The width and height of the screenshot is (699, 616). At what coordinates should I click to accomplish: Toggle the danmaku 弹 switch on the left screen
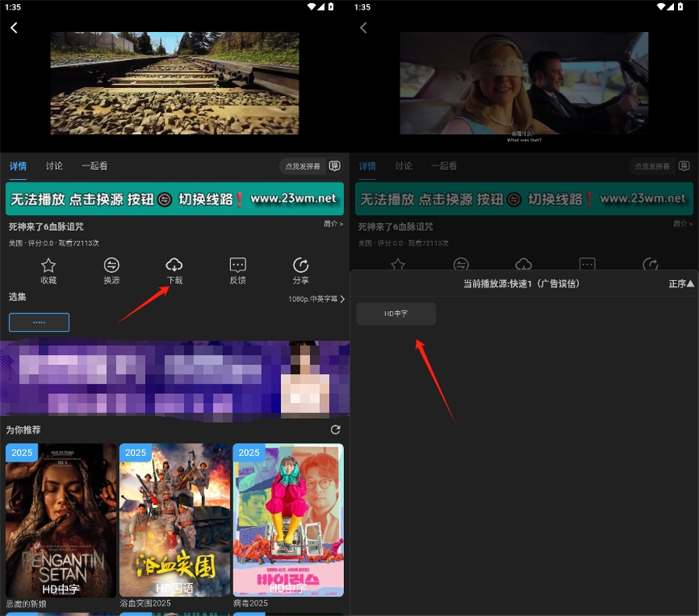click(335, 166)
